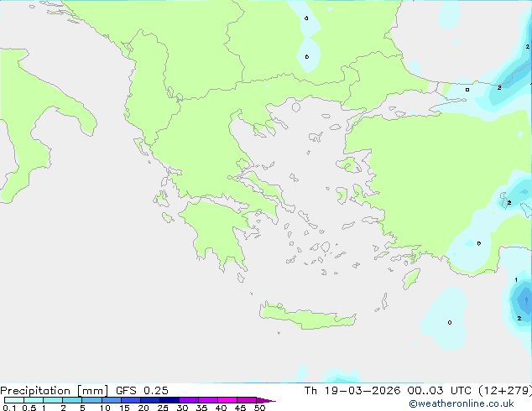Image resolution: width=532 pixels, height=411 pixels.
Task: Select the 10–15 mm legend color swatch
Action: tap(111, 400)
